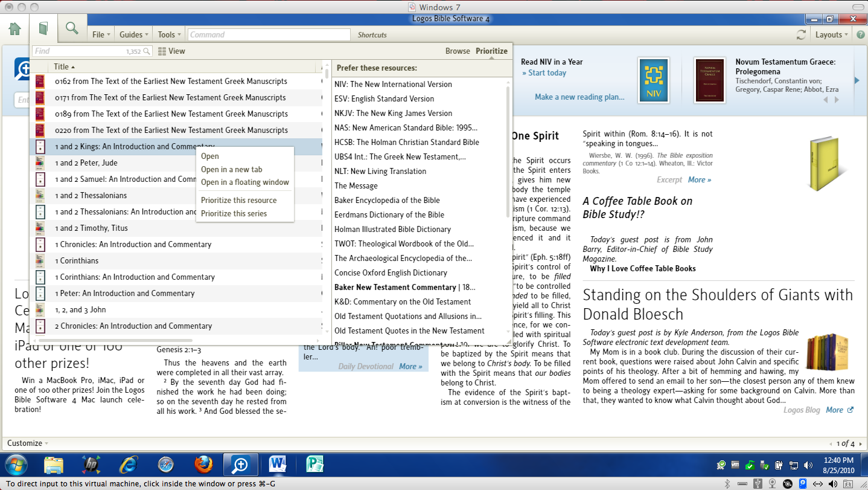Image resolution: width=868 pixels, height=490 pixels.
Task: Click the next arrow on reading carousel
Action: click(x=857, y=80)
